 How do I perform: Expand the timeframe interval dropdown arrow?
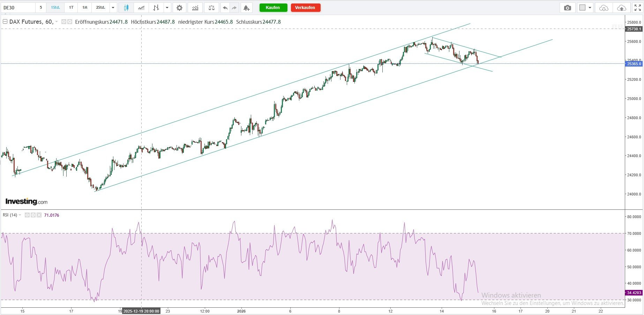(x=113, y=8)
